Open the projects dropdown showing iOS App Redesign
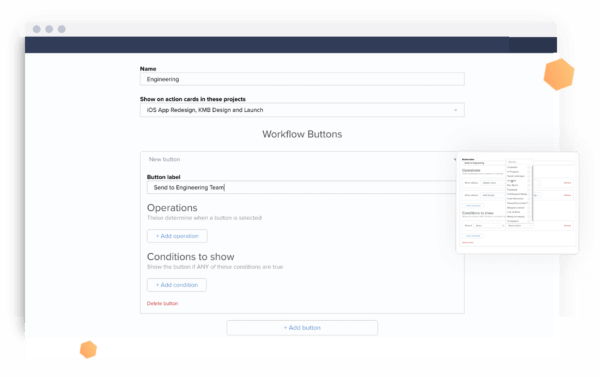600x377 pixels. [x=302, y=110]
